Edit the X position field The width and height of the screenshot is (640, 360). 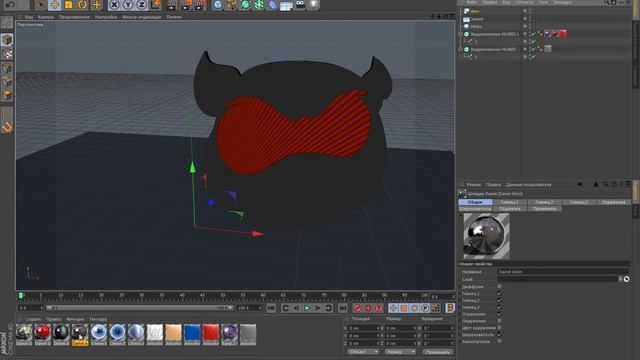tap(363, 328)
